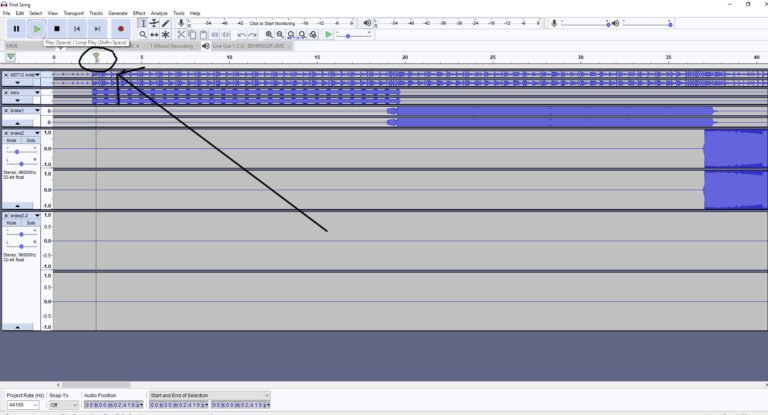Pause playback with the Pause button

click(16, 29)
